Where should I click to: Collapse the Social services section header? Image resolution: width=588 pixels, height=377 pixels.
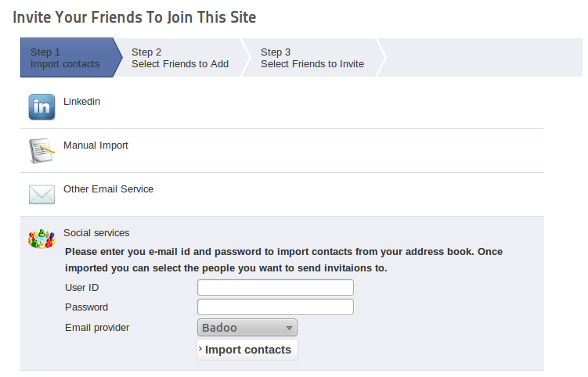point(96,233)
